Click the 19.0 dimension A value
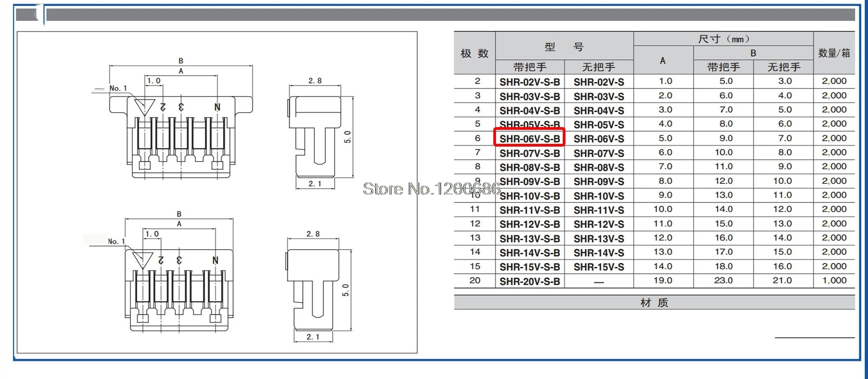 click(x=663, y=281)
